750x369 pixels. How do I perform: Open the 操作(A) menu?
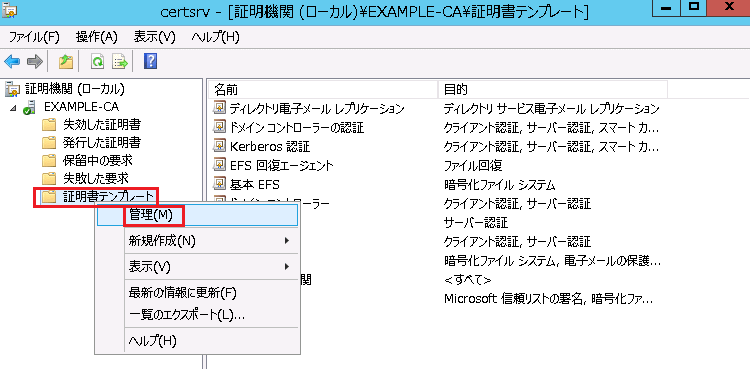click(x=97, y=37)
